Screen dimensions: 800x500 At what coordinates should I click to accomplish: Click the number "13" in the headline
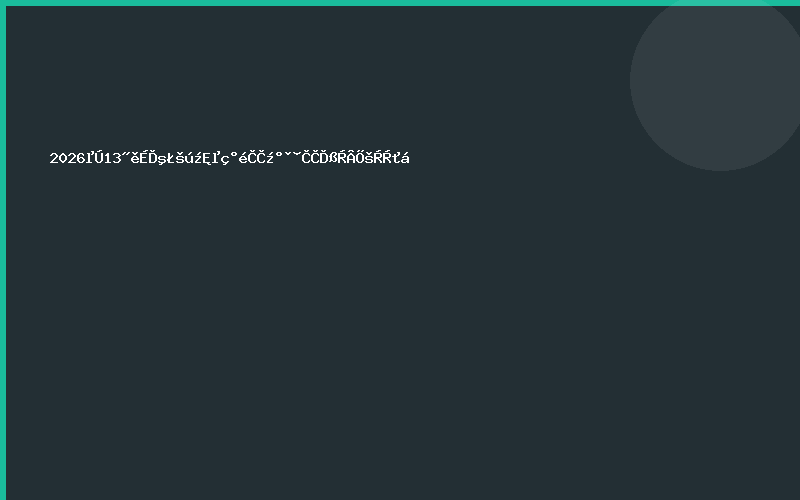tap(112, 158)
